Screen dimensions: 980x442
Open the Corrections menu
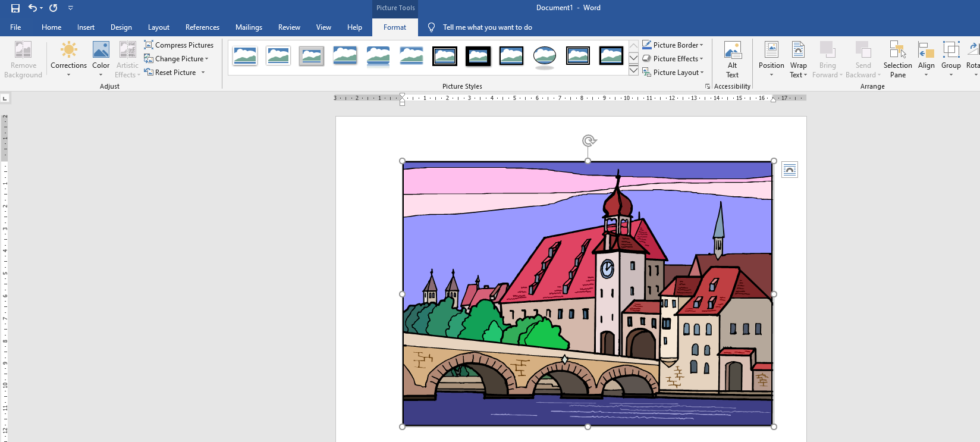point(68,59)
